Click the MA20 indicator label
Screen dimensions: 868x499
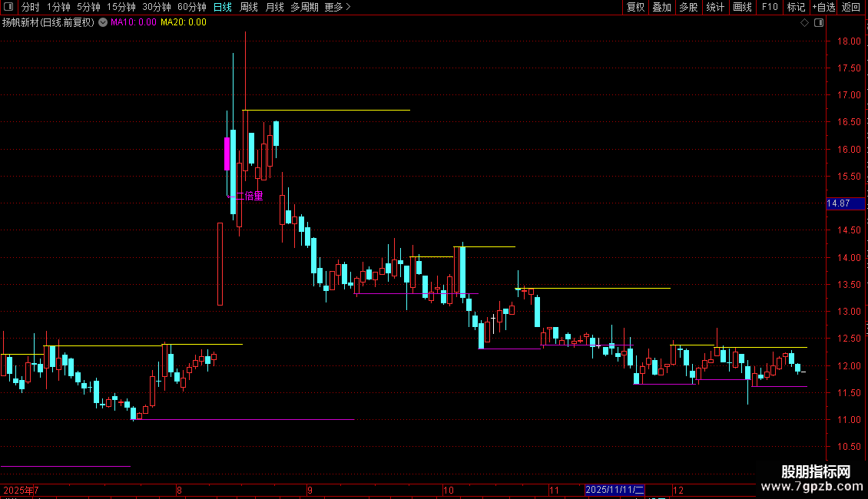click(x=184, y=22)
